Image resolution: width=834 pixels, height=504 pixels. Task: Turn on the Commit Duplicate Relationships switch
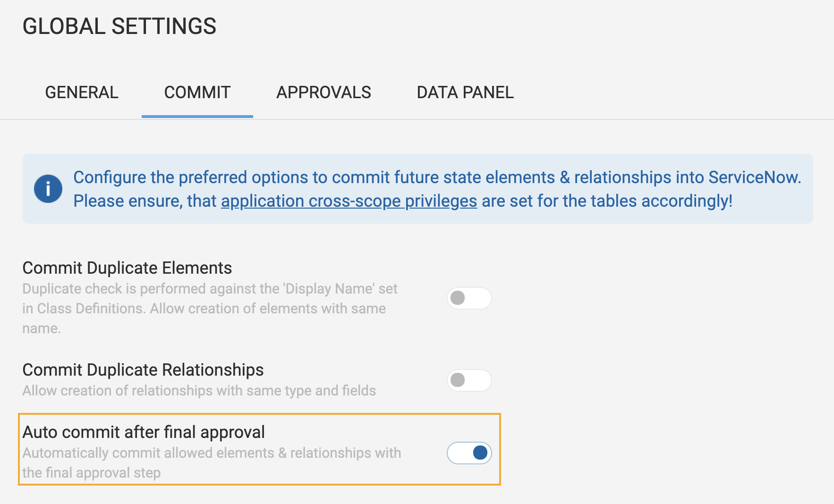(469, 380)
